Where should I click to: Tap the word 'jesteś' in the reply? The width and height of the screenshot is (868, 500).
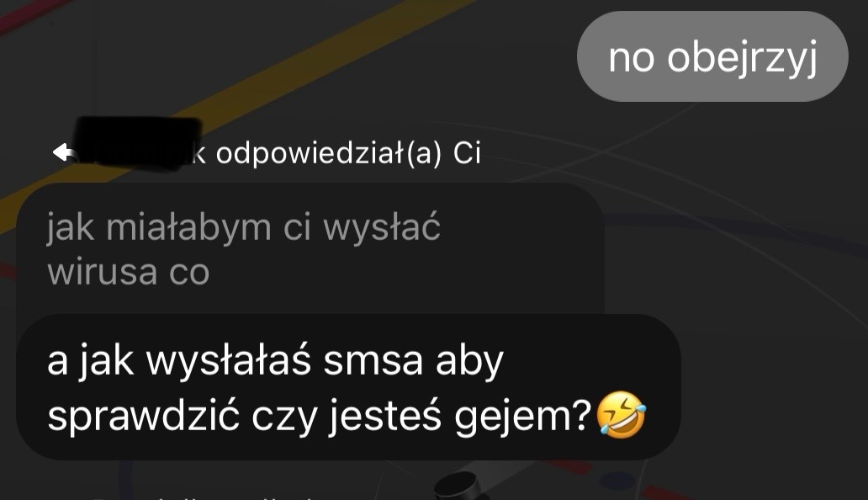click(384, 417)
